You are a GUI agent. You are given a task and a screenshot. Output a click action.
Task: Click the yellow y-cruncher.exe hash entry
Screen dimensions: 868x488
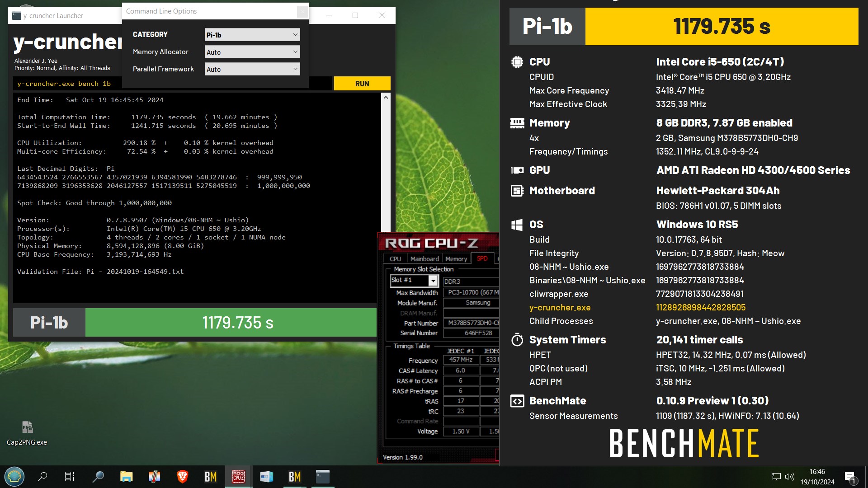(x=700, y=308)
